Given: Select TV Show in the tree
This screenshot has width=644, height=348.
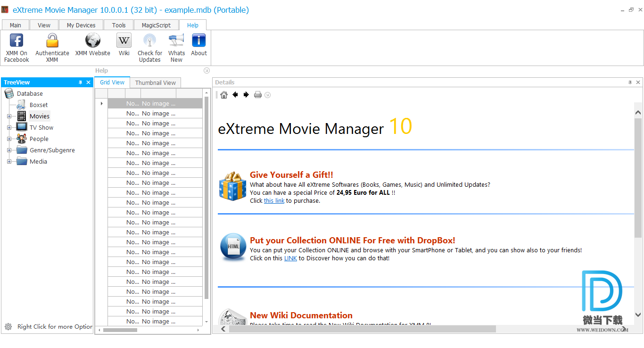Looking at the screenshot, I should click(41, 128).
